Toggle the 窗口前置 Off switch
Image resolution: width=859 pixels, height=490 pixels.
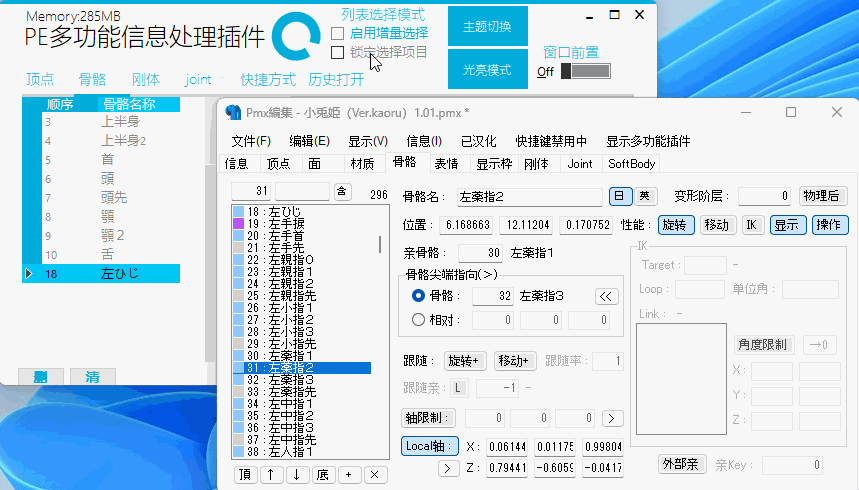[585, 71]
